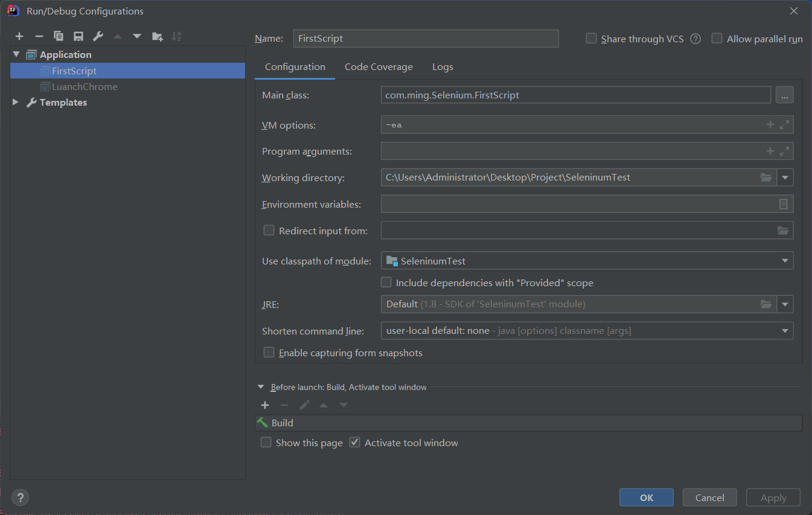Select the Build task row

point(528,423)
